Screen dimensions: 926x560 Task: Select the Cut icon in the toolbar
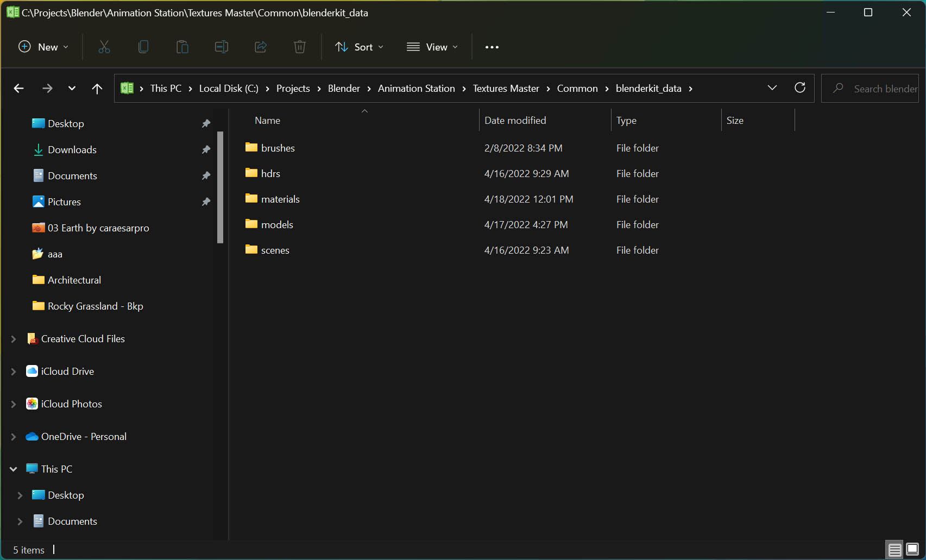[x=104, y=47]
